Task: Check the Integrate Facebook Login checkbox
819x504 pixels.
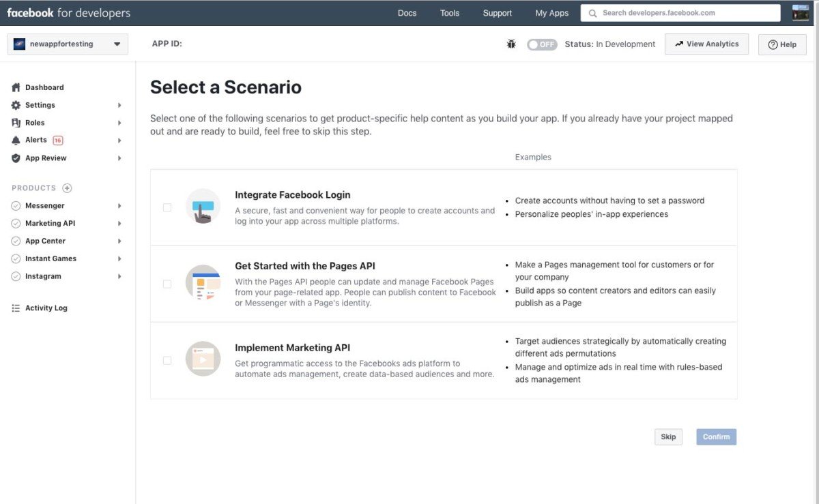Action: click(167, 207)
